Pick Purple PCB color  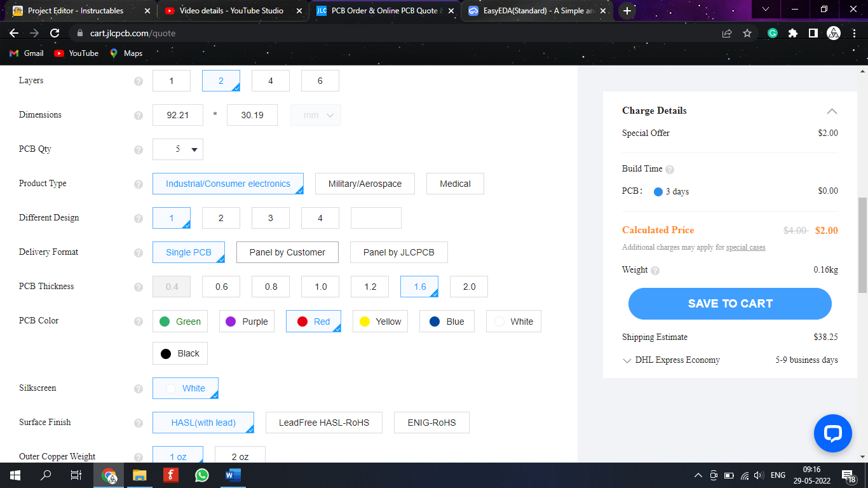coord(247,322)
